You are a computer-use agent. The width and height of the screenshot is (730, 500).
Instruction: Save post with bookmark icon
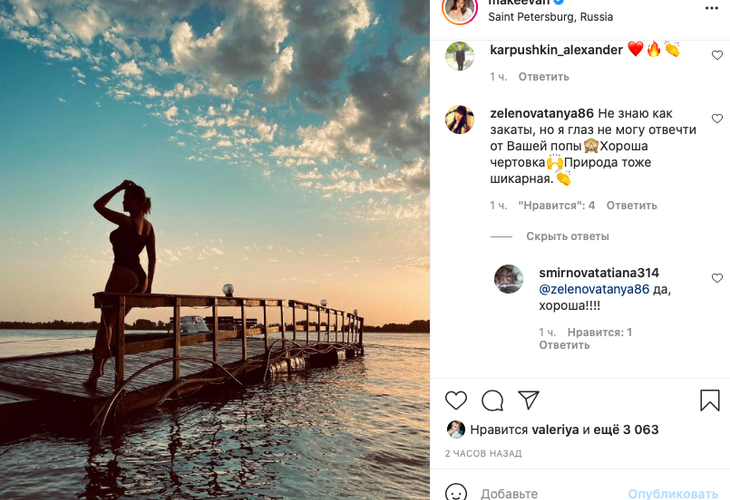[x=709, y=400]
